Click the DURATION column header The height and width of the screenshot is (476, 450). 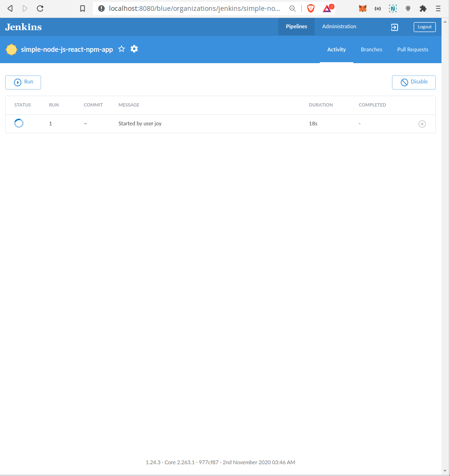[321, 105]
